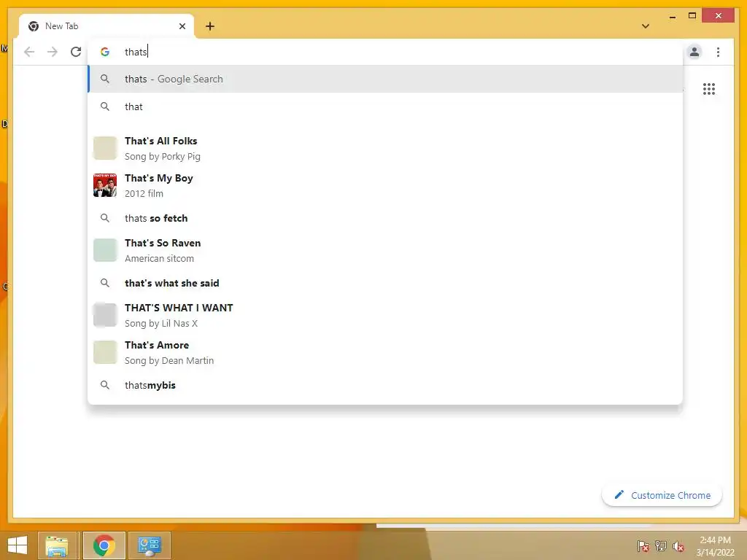Click search icon beside 'thatsmybis'
Viewport: 747px width, 560px height.
[105, 385]
